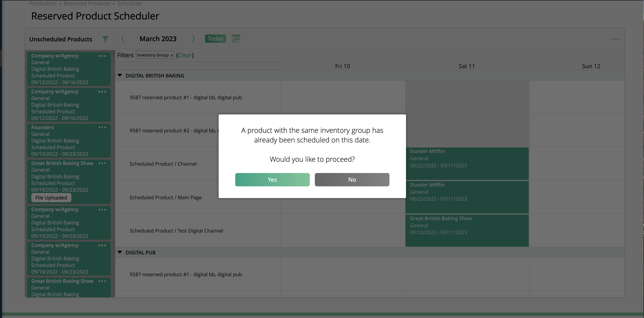Image resolution: width=644 pixels, height=318 pixels.
Task: Navigate to next month using right chevron
Action: pyautogui.click(x=193, y=39)
